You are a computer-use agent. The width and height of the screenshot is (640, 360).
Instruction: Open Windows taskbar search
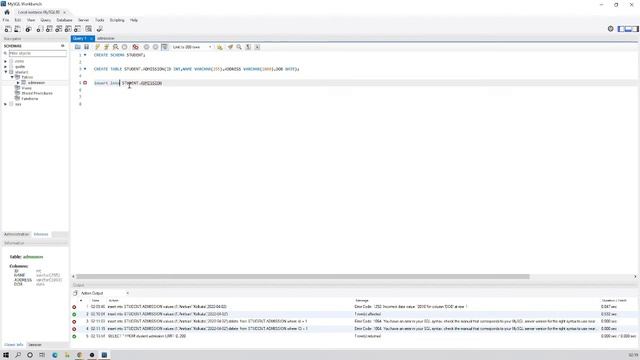pos(18,355)
